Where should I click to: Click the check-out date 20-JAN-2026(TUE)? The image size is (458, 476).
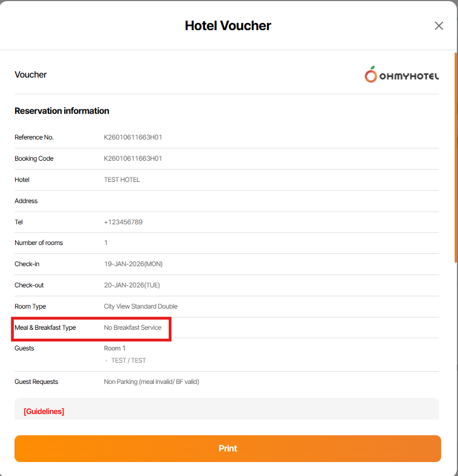(x=132, y=285)
